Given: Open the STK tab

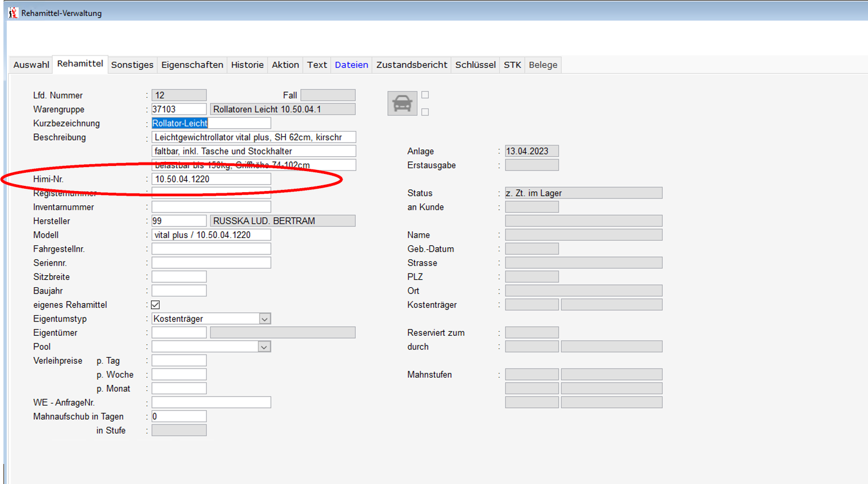Looking at the screenshot, I should (512, 65).
